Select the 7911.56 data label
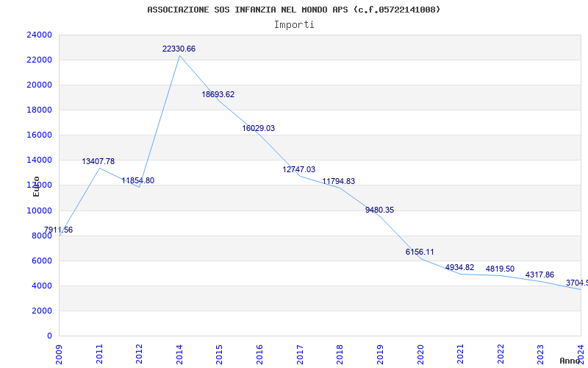The image size is (588, 368). [x=58, y=230]
